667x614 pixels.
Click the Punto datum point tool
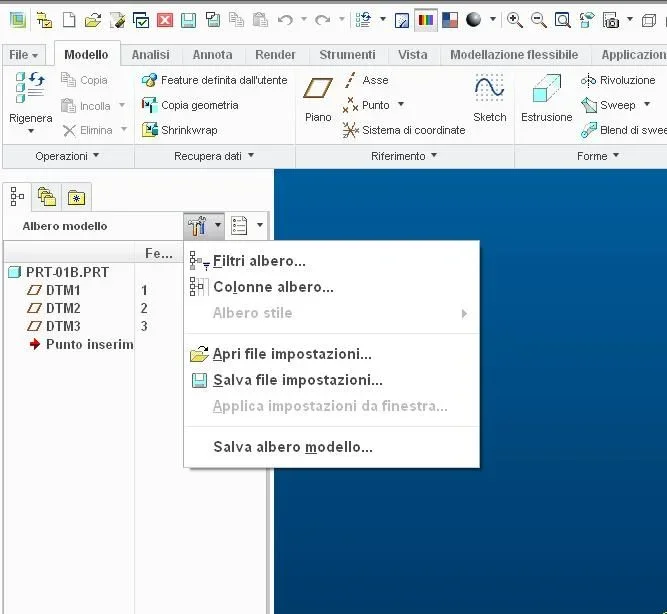366,105
